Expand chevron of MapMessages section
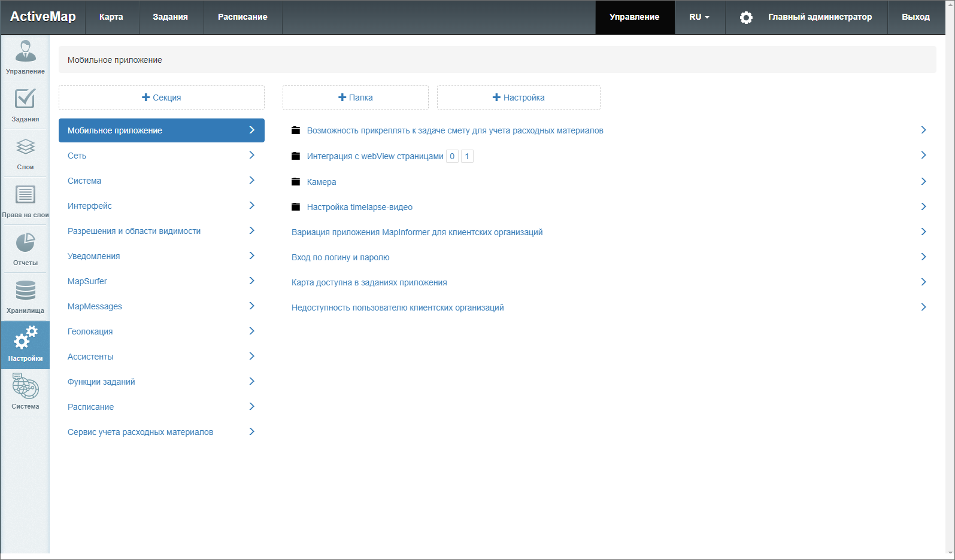Viewport: 955px width, 560px height. (x=252, y=306)
